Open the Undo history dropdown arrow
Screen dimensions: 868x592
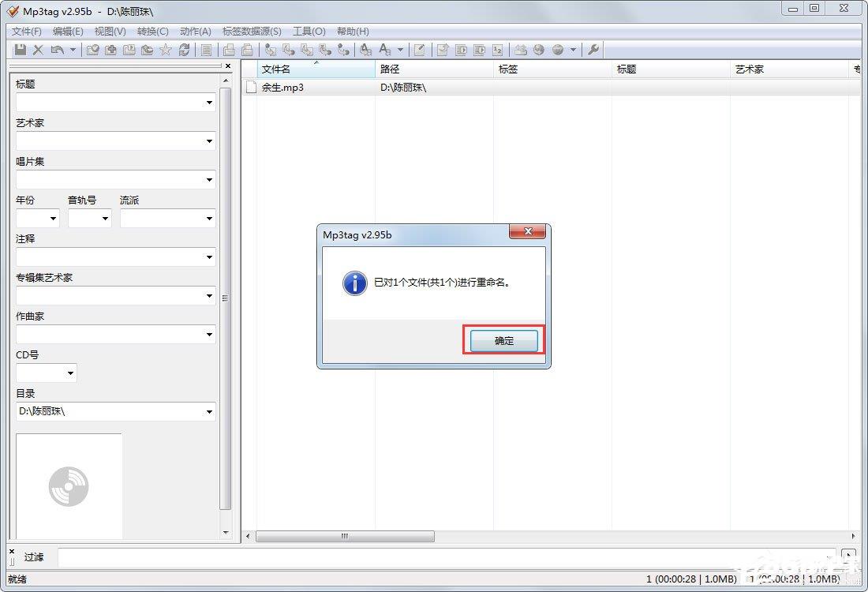click(73, 50)
